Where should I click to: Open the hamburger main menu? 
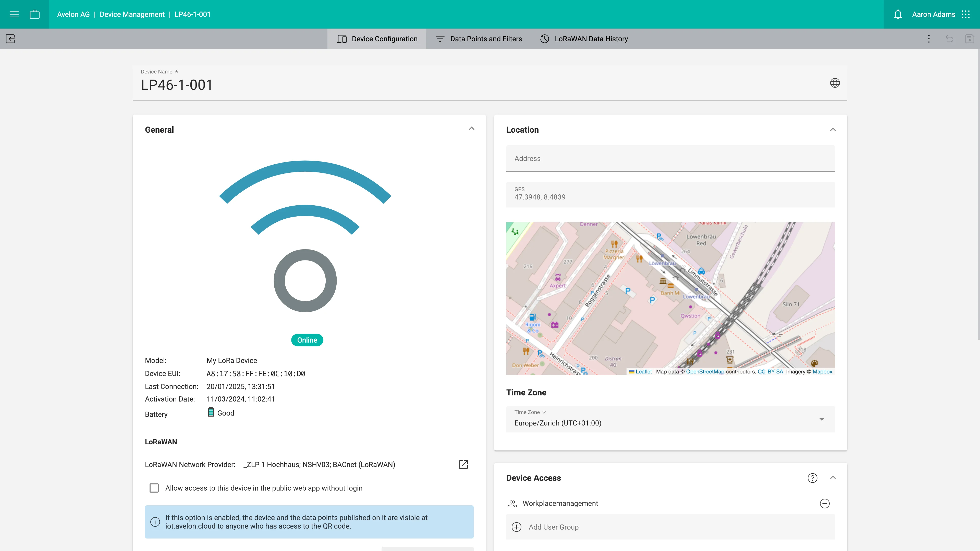[x=14, y=15]
